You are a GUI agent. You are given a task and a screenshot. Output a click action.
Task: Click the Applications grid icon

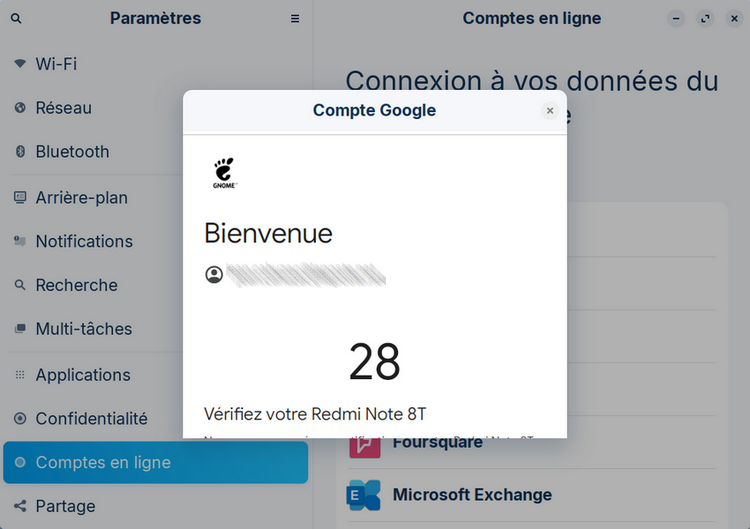click(x=20, y=375)
